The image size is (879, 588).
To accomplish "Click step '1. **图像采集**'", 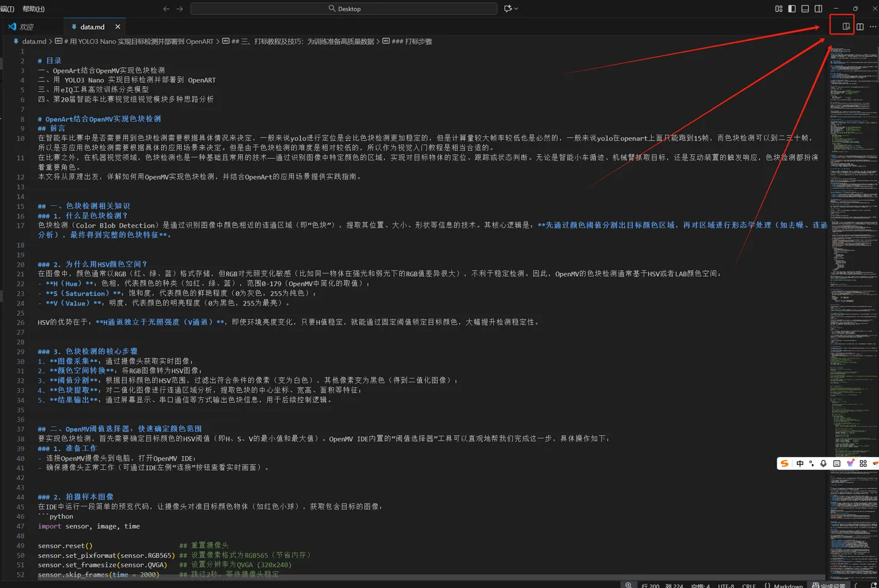I will pos(68,361).
